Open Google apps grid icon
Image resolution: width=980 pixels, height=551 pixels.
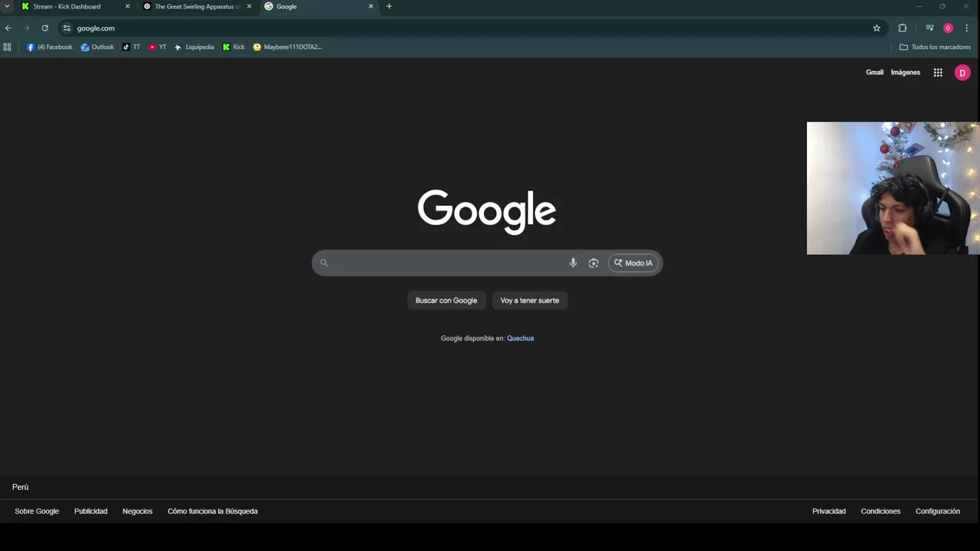point(938,73)
